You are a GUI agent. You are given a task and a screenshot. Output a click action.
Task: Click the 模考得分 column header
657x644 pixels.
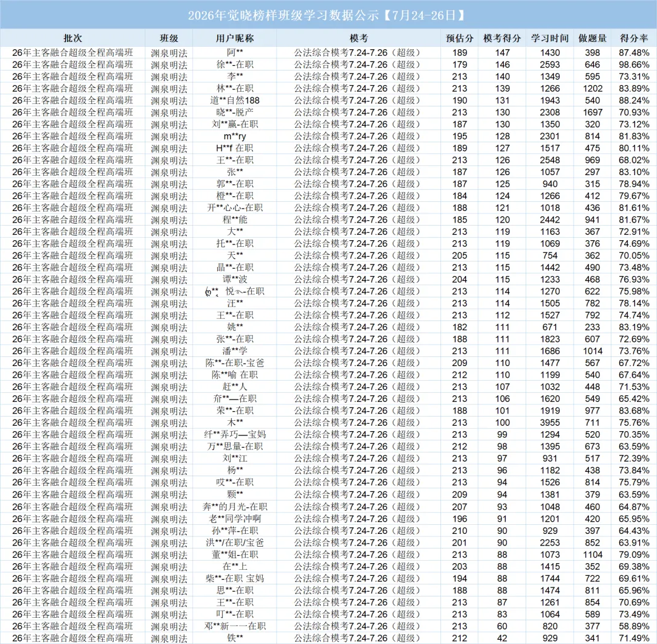click(x=502, y=38)
